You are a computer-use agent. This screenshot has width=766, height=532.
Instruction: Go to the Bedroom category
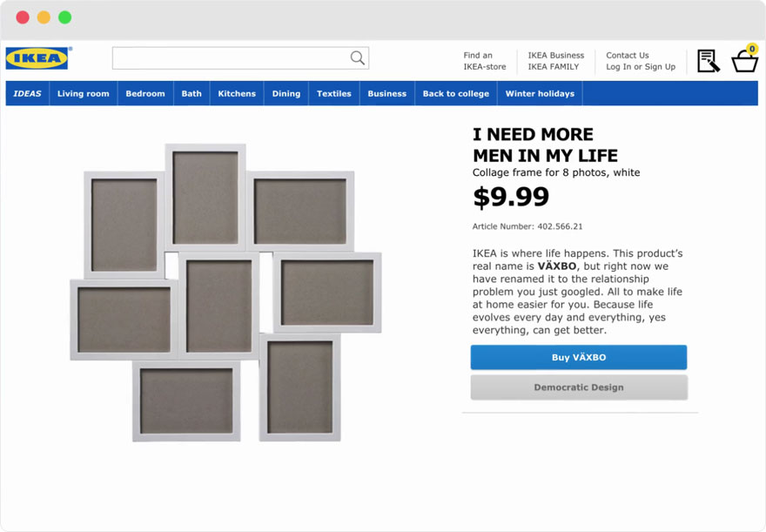click(144, 94)
